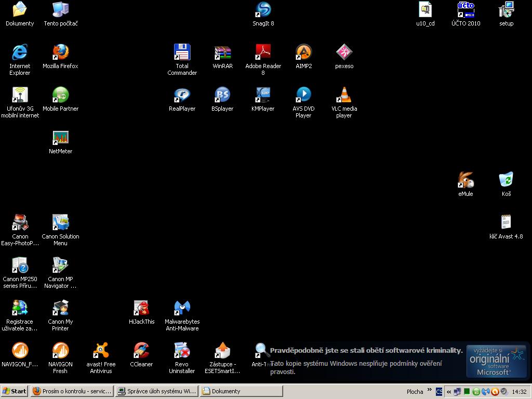Click the 14:32 taskbar clock
Viewport: 532px width, 399px height.
click(519, 392)
